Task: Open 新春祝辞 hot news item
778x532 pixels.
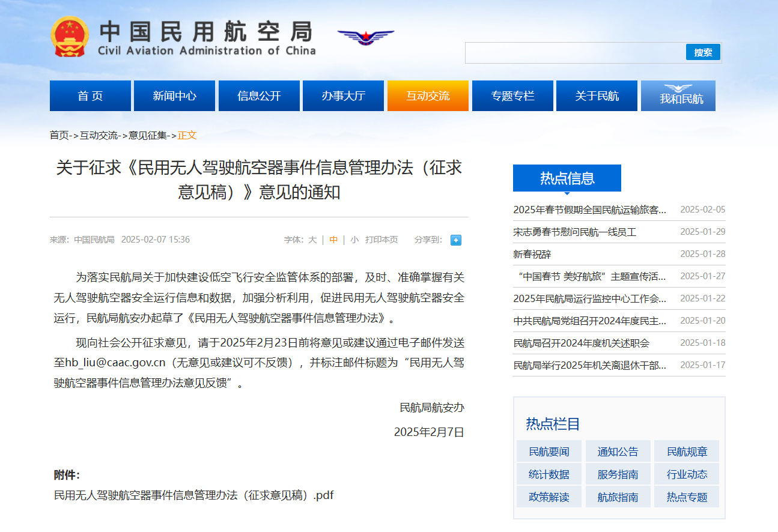Action: (532, 254)
